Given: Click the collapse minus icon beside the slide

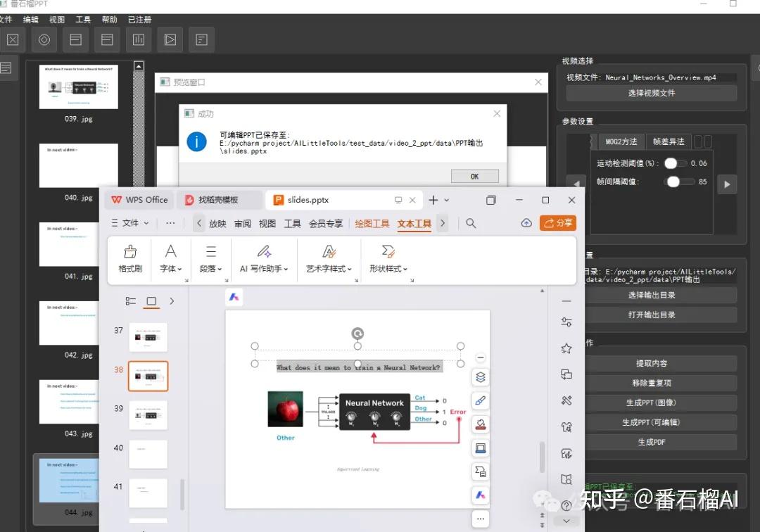Looking at the screenshot, I should coord(481,357).
